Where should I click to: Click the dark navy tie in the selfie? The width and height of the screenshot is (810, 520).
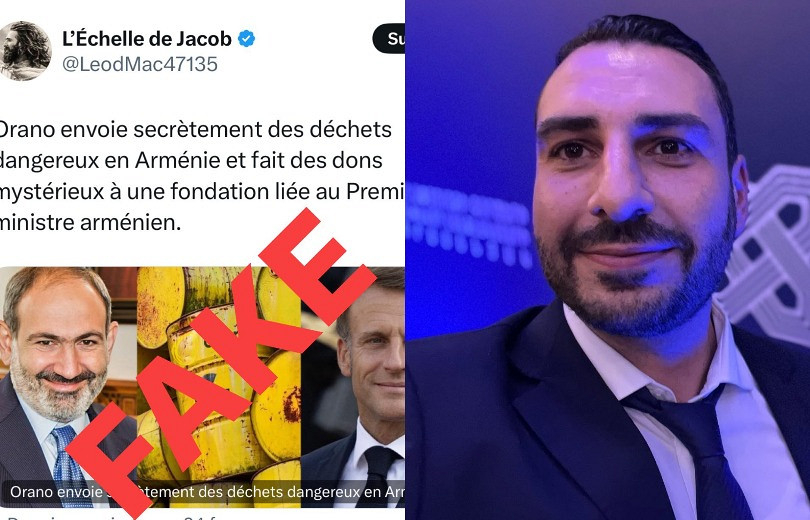pyautogui.click(x=692, y=449)
